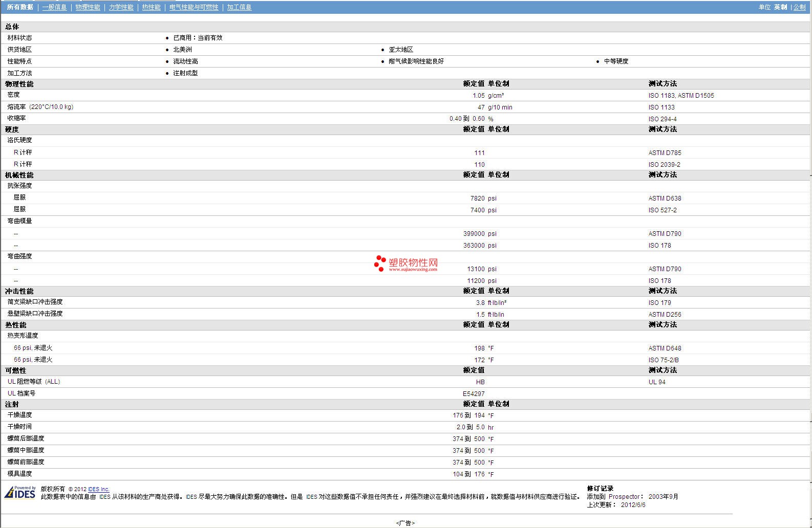Click the 材料状态 row label
This screenshot has height=528, width=812.
(19, 38)
